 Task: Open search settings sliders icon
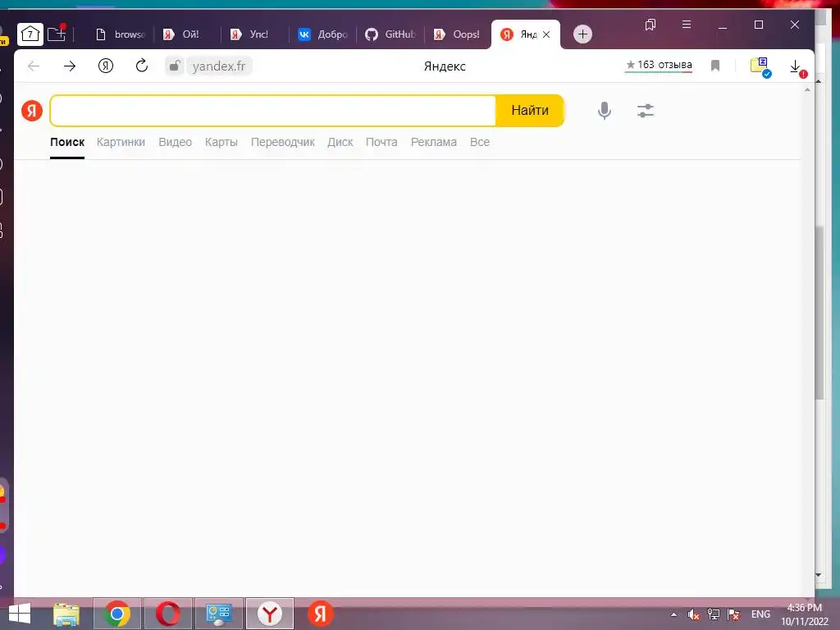pyautogui.click(x=645, y=111)
